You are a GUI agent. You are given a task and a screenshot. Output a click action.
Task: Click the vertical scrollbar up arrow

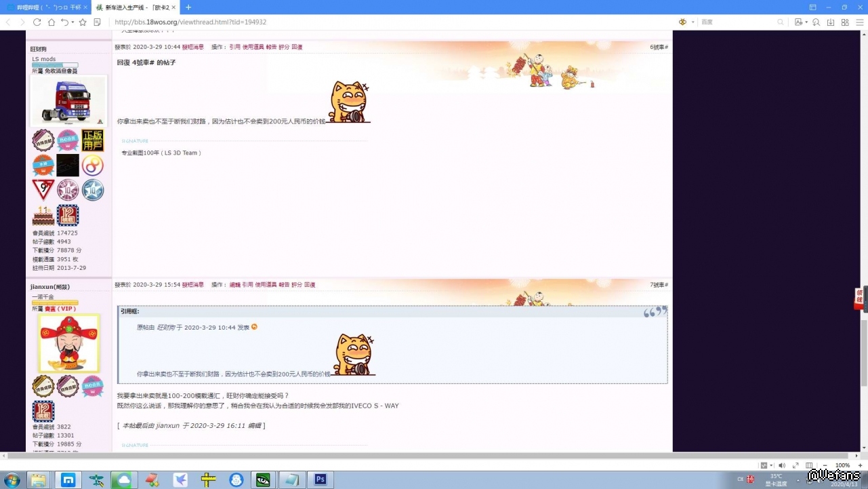pyautogui.click(x=863, y=33)
